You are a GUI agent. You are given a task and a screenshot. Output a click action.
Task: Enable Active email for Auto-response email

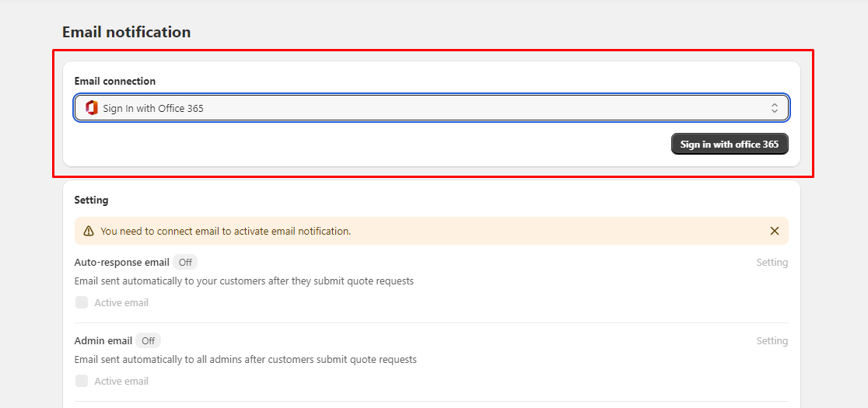(82, 302)
